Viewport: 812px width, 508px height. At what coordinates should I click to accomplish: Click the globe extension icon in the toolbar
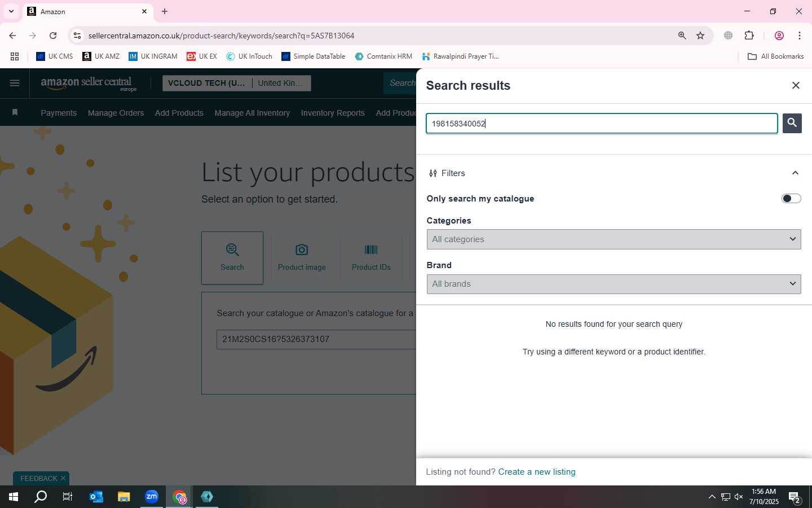pos(728,36)
